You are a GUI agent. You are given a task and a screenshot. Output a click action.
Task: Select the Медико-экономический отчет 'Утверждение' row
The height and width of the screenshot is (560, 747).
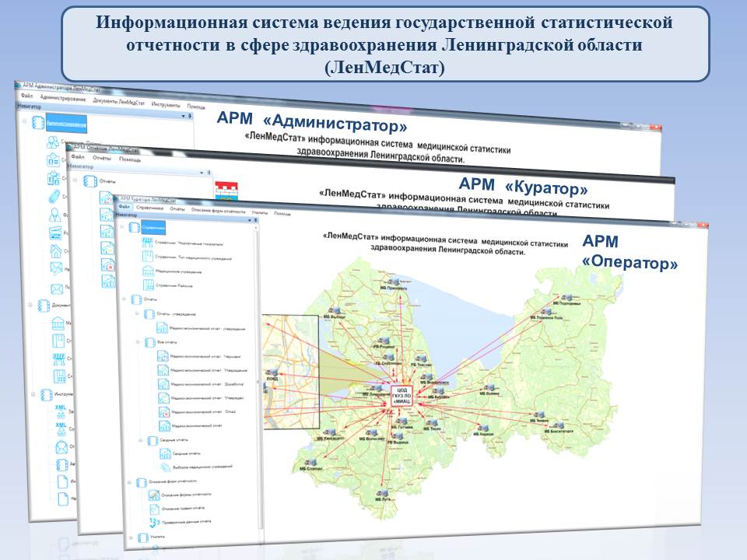pyautogui.click(x=209, y=370)
